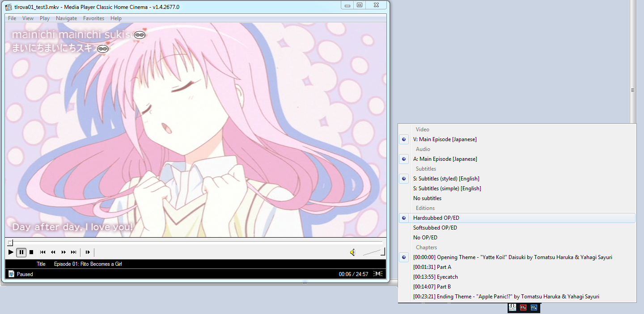Viewport: 644px width, 314px height.
Task: Skip ahead with the Next chapter button
Action: (x=74, y=252)
